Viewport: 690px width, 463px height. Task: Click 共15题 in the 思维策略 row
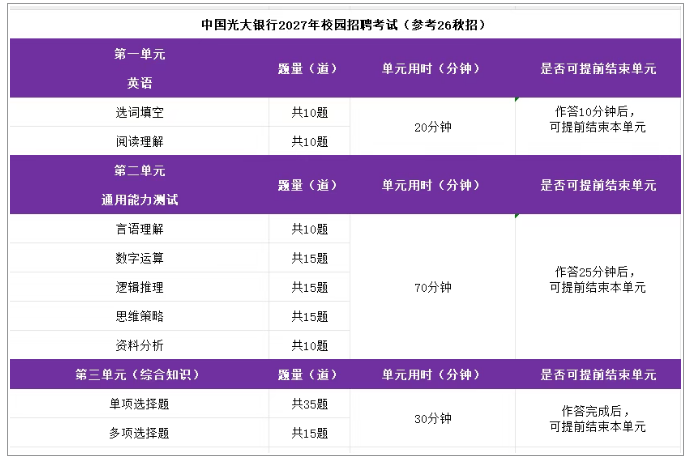pos(310,316)
